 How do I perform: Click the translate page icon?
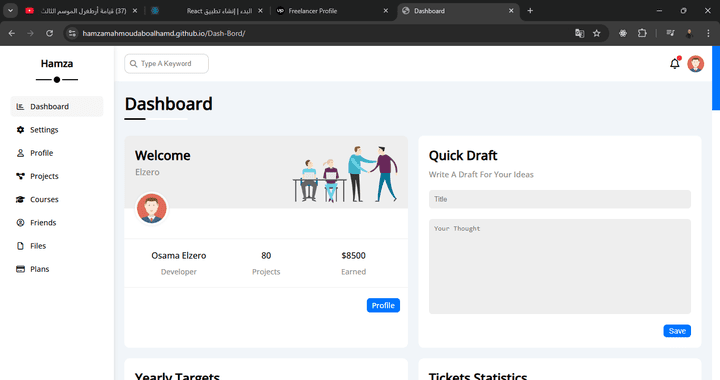pos(579,33)
